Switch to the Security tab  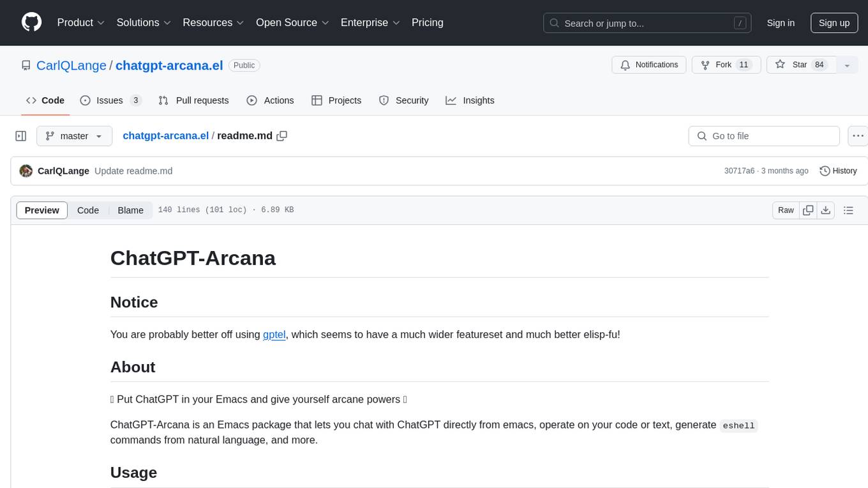[403, 100]
